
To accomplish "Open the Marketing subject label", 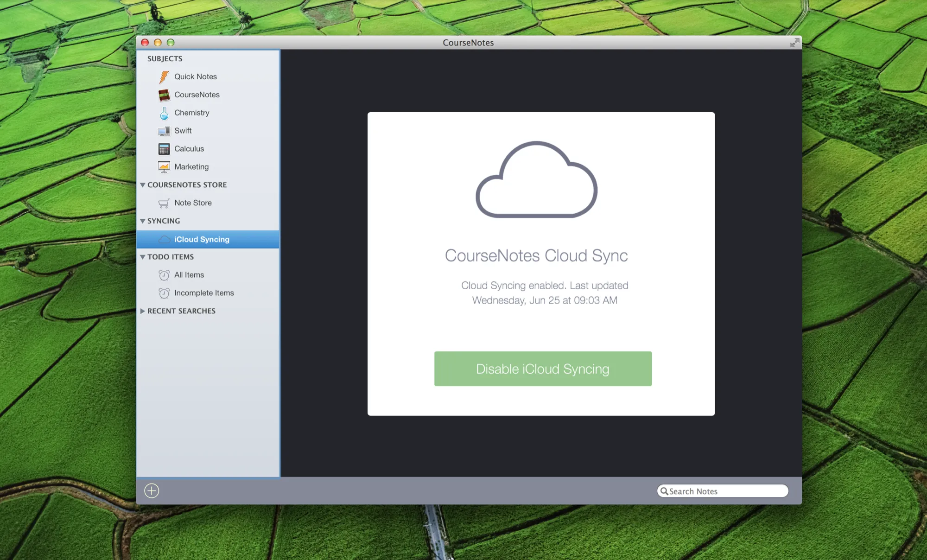I will click(x=191, y=167).
